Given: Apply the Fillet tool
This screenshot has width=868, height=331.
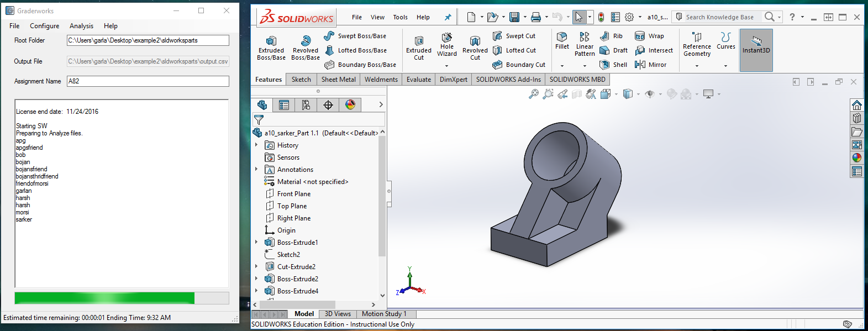Looking at the screenshot, I should 562,41.
